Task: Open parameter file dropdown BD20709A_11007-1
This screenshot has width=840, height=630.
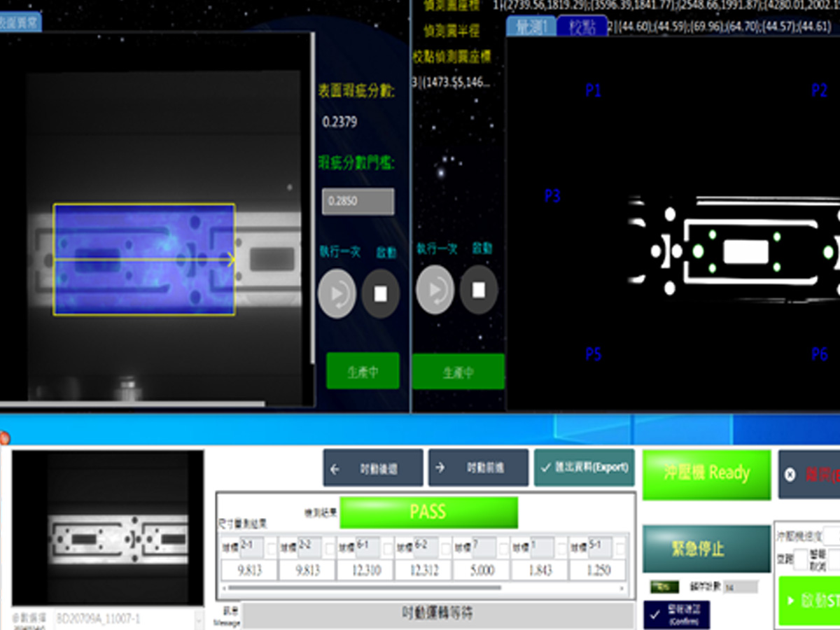Action: coord(129,619)
